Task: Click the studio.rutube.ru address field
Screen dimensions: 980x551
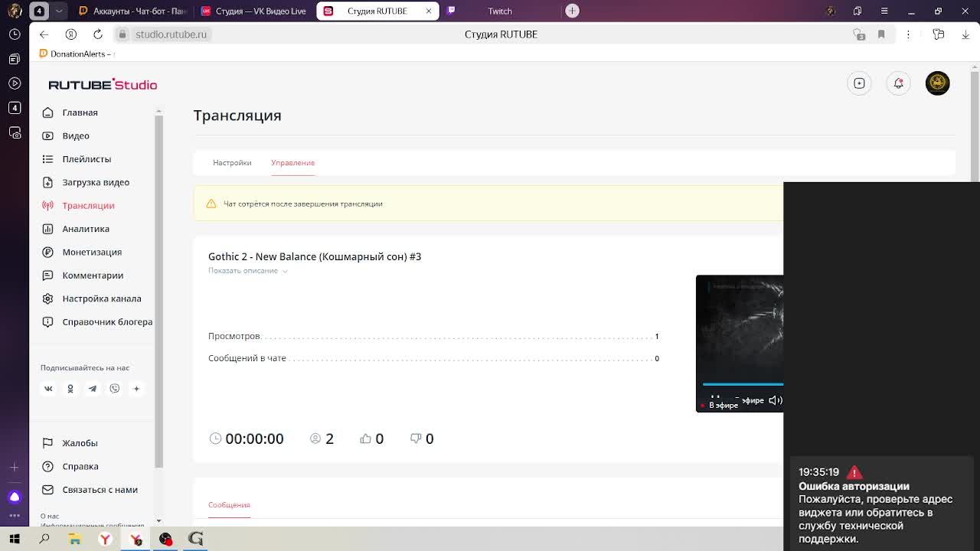Action: click(171, 34)
